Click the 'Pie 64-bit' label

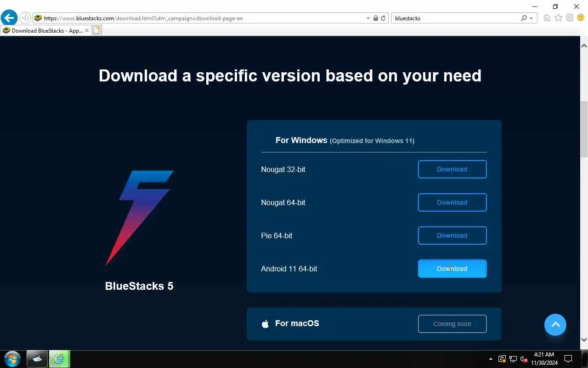tap(277, 236)
